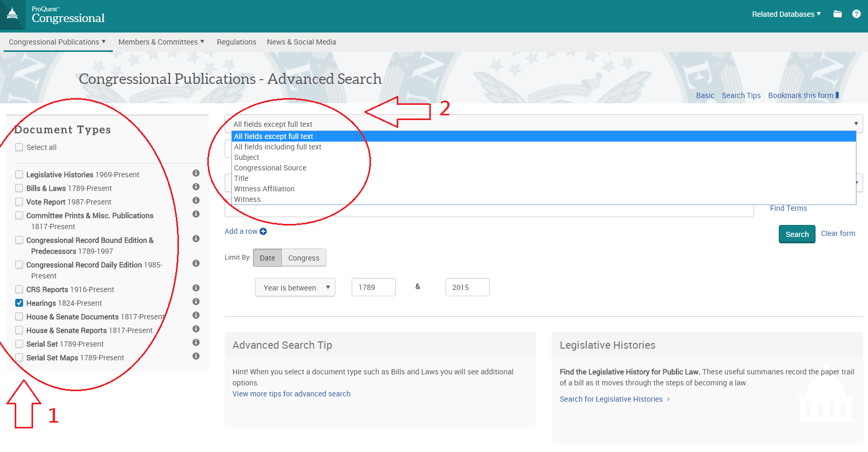The image size is (868, 452).
Task: Switch limit to Congress
Action: pyautogui.click(x=304, y=258)
